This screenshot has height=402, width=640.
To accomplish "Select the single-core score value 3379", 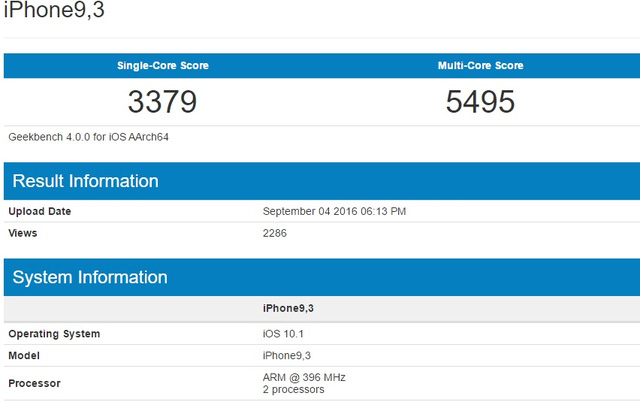I will (162, 102).
